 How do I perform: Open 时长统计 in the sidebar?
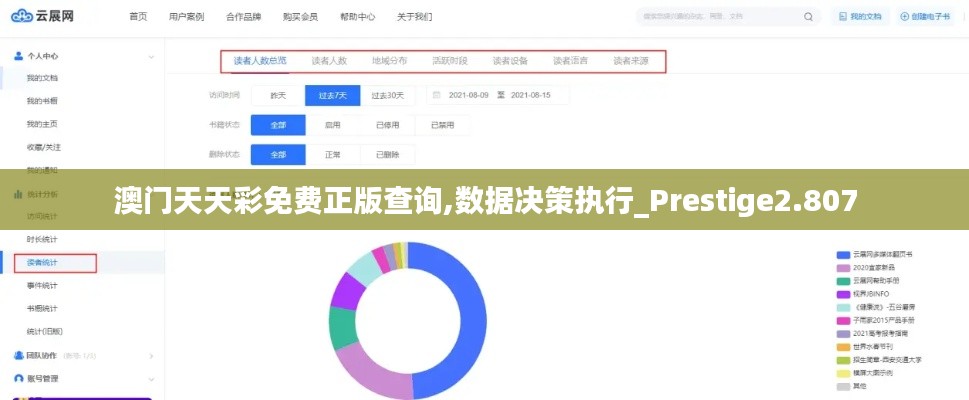pyautogui.click(x=42, y=239)
